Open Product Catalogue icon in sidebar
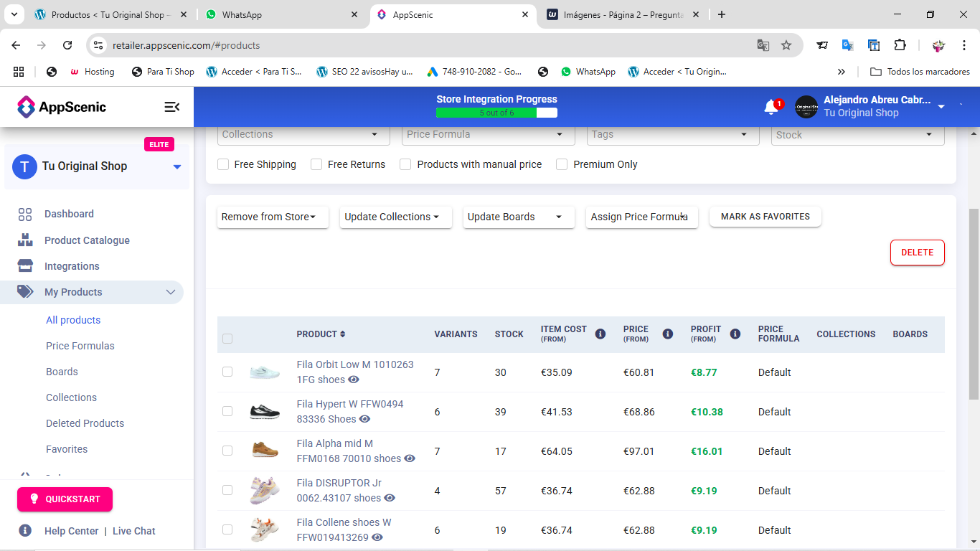Viewport: 980px width, 551px height. click(x=25, y=240)
